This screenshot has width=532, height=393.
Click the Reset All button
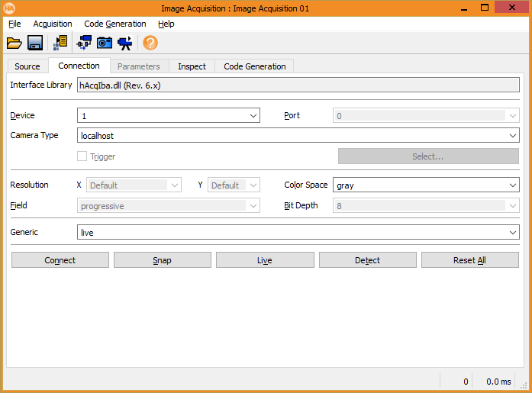470,260
